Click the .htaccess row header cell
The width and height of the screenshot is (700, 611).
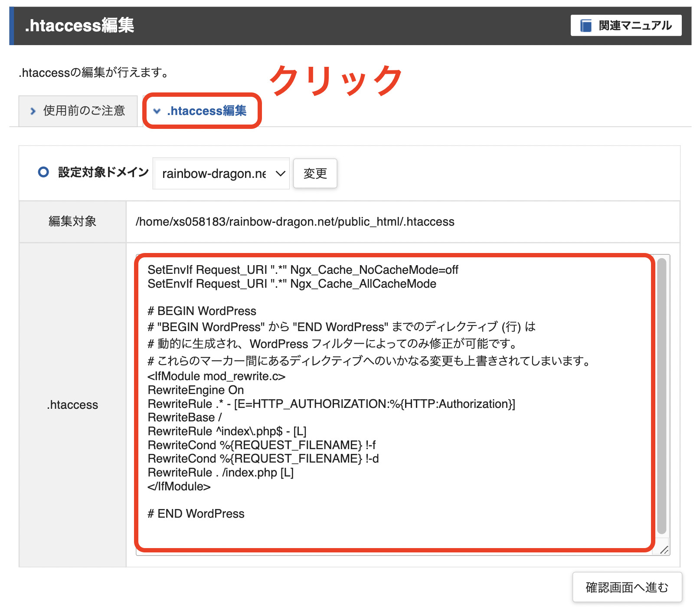(72, 405)
